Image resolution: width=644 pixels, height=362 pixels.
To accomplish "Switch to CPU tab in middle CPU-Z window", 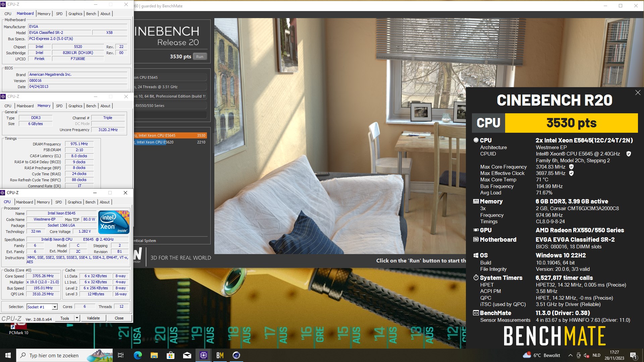I will (x=8, y=106).
